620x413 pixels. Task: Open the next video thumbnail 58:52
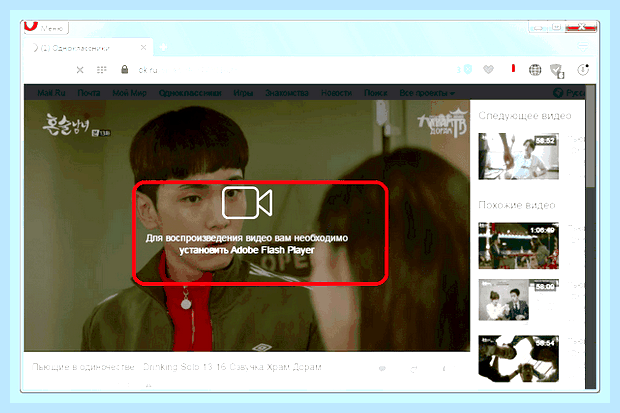[518, 156]
